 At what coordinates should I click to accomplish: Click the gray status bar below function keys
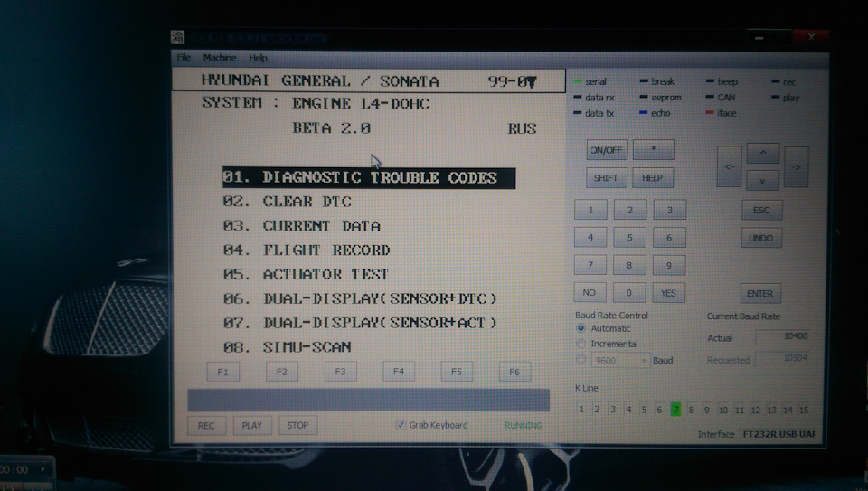pyautogui.click(x=369, y=400)
